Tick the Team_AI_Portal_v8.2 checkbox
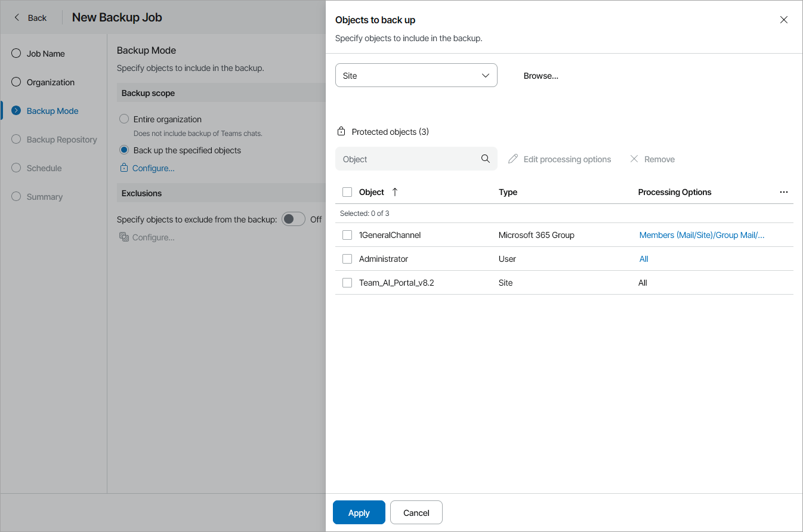The height and width of the screenshot is (532, 803). click(x=347, y=283)
